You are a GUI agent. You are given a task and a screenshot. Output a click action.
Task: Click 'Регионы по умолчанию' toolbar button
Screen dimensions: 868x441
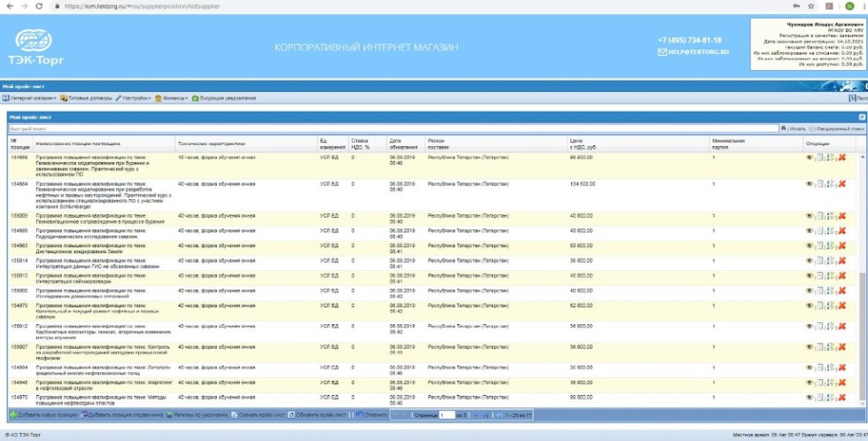pos(198,414)
